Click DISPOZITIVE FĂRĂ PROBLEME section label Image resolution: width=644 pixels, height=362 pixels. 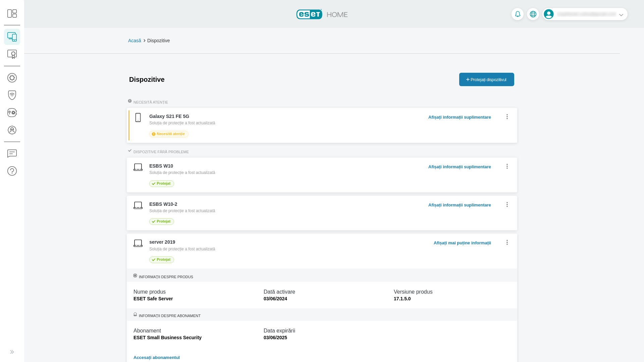tap(161, 152)
